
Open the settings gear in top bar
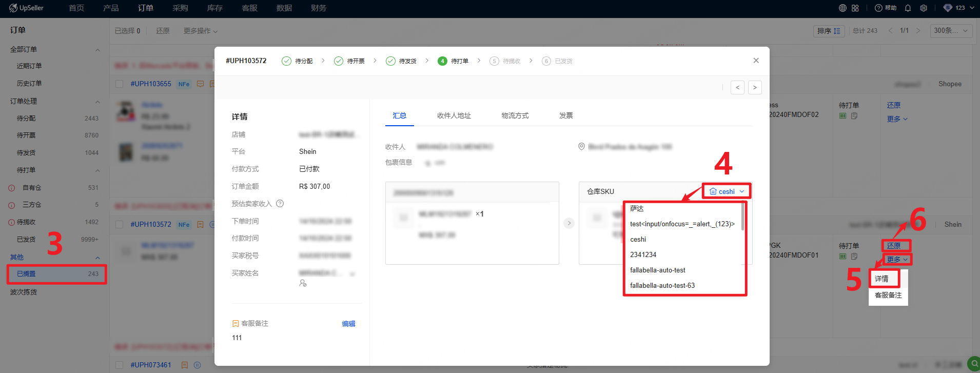coord(924,8)
